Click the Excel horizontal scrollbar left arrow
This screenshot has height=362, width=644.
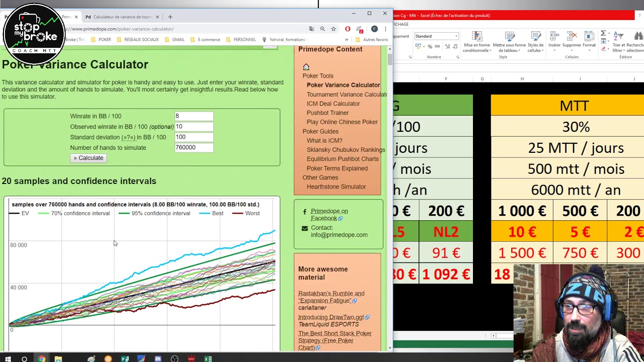[494, 336]
